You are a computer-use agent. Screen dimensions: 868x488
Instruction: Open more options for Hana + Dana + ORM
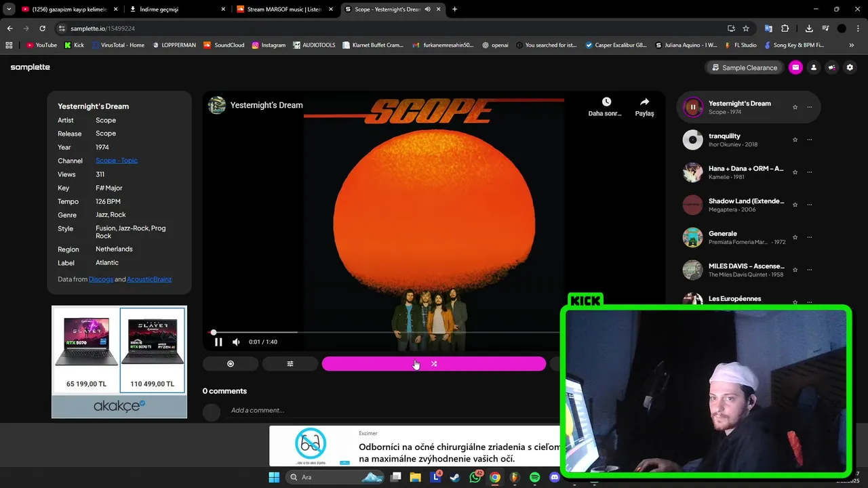coord(810,172)
